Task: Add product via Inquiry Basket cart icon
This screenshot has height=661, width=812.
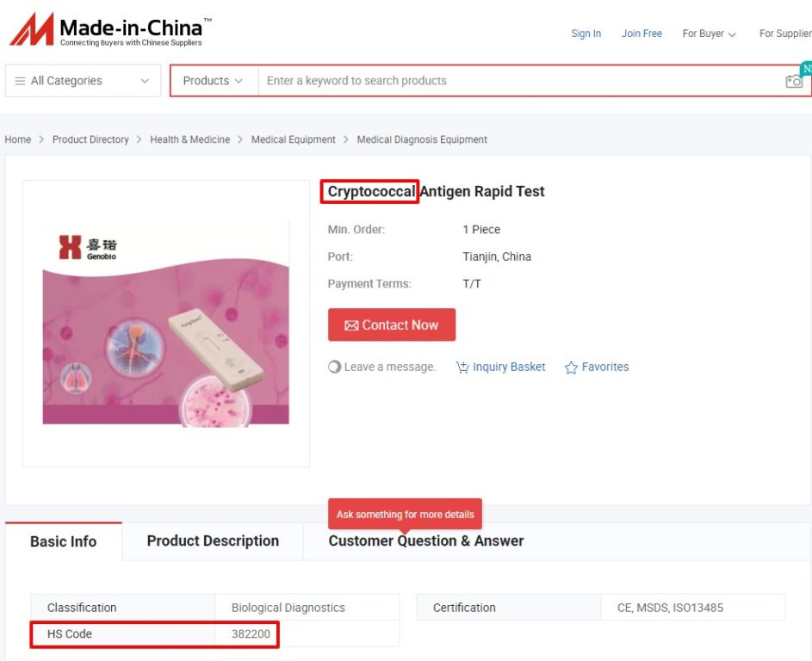Action: [462, 367]
